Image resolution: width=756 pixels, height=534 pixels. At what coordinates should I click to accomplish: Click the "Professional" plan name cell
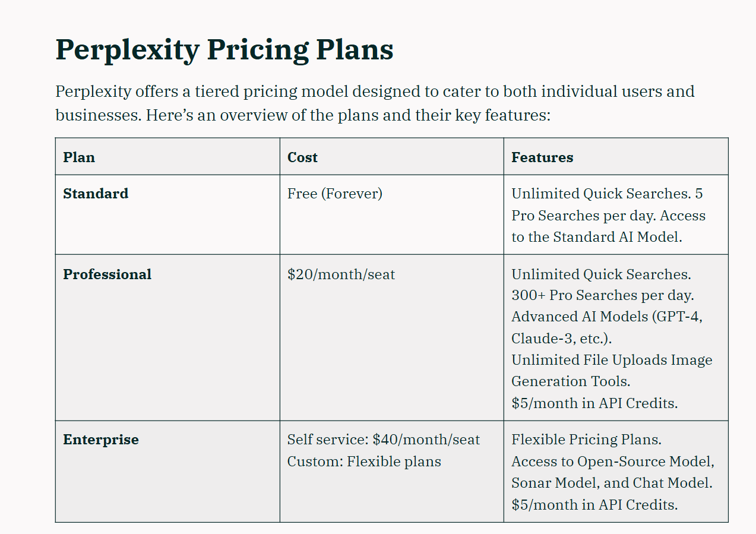pyautogui.click(x=107, y=274)
